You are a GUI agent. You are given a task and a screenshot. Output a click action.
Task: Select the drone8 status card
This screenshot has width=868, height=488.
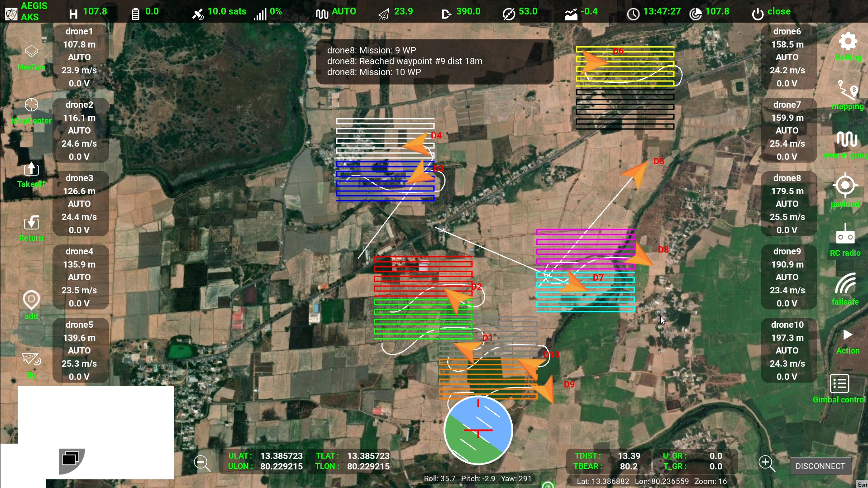point(788,204)
